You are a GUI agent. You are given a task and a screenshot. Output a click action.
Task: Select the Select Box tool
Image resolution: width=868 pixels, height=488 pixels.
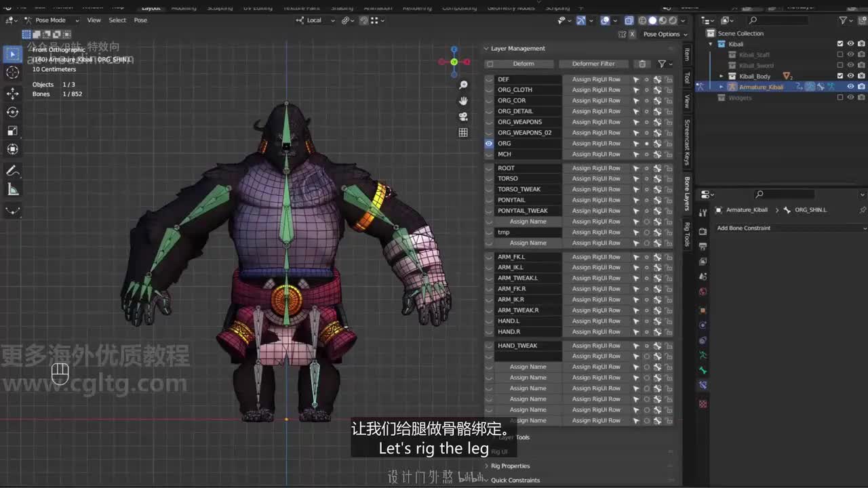(x=13, y=54)
